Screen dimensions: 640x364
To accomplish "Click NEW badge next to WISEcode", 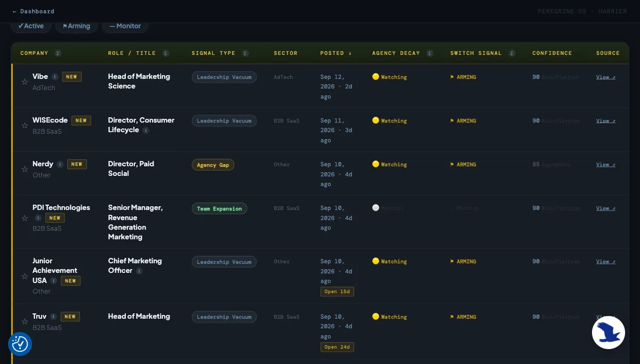I will click(81, 120).
